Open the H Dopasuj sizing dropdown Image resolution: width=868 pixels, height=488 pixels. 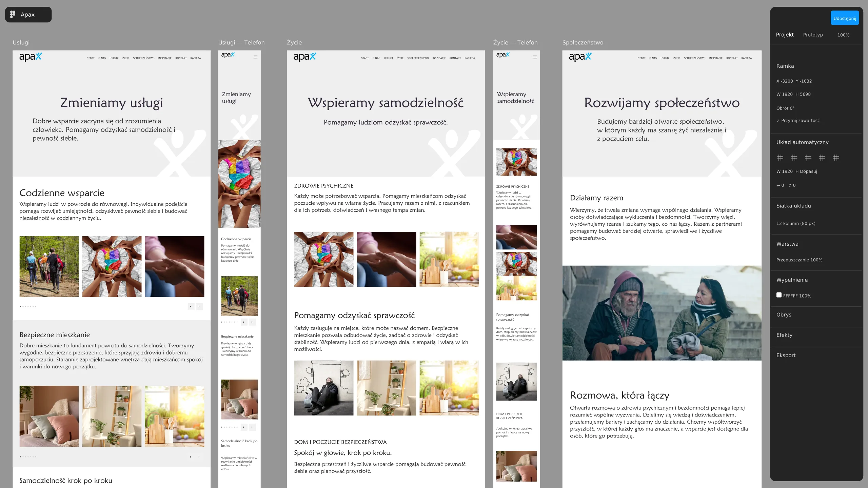click(806, 171)
